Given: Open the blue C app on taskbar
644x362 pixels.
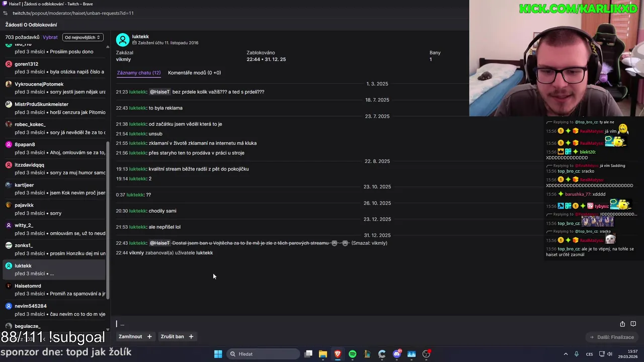Looking at the screenshot, I should tap(382, 354).
